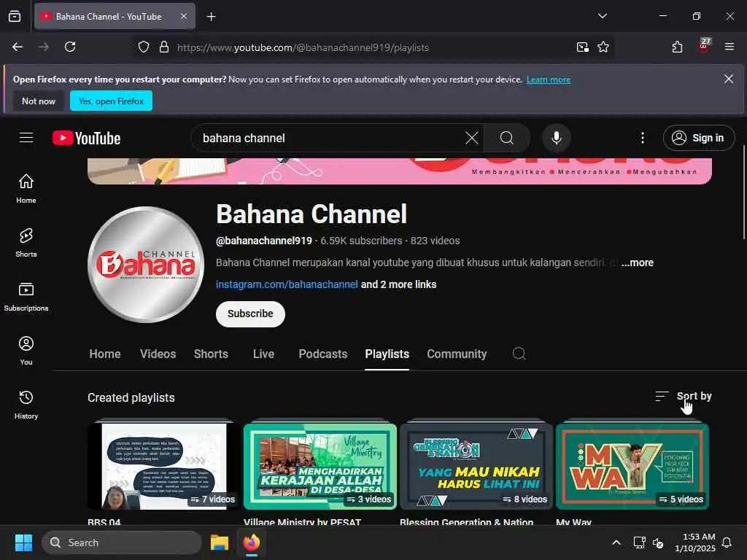Viewport: 747px width, 560px height.
Task: Open Village Ministry playlist thumbnail
Action: pos(320,466)
